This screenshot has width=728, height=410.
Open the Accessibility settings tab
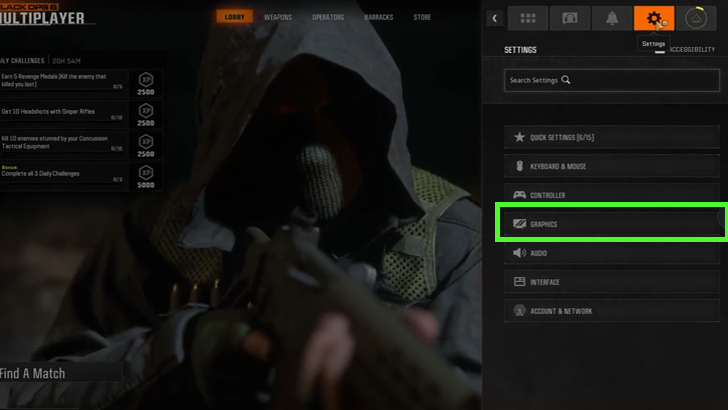pyautogui.click(x=692, y=49)
